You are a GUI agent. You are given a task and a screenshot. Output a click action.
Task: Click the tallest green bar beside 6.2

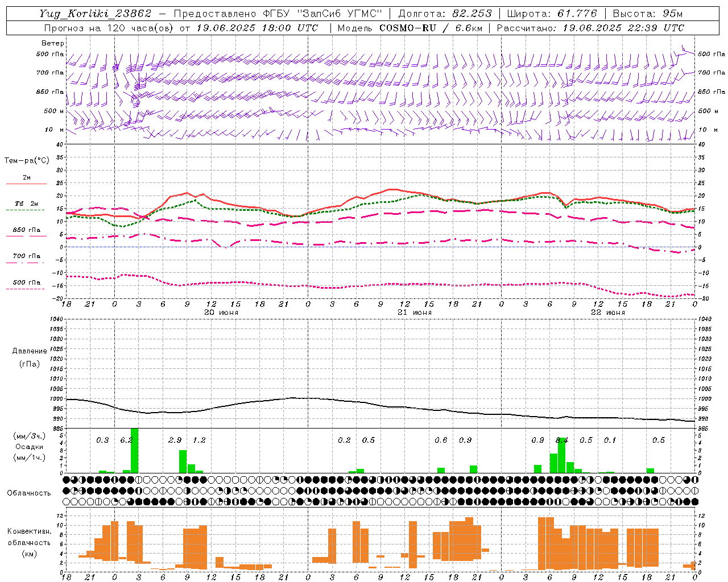[135, 450]
